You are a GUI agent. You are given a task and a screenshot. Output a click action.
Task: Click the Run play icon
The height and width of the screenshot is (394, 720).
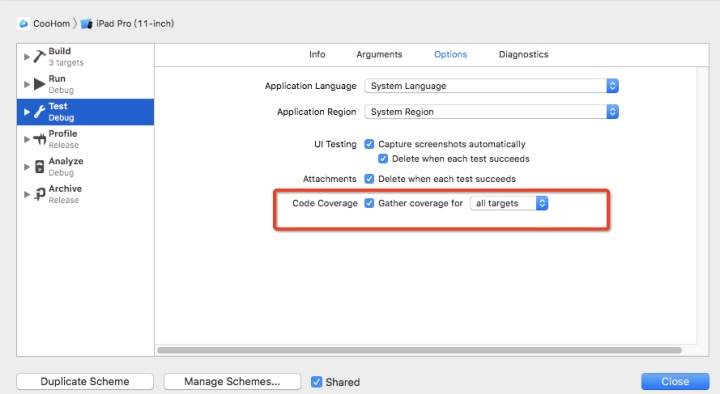pos(39,84)
